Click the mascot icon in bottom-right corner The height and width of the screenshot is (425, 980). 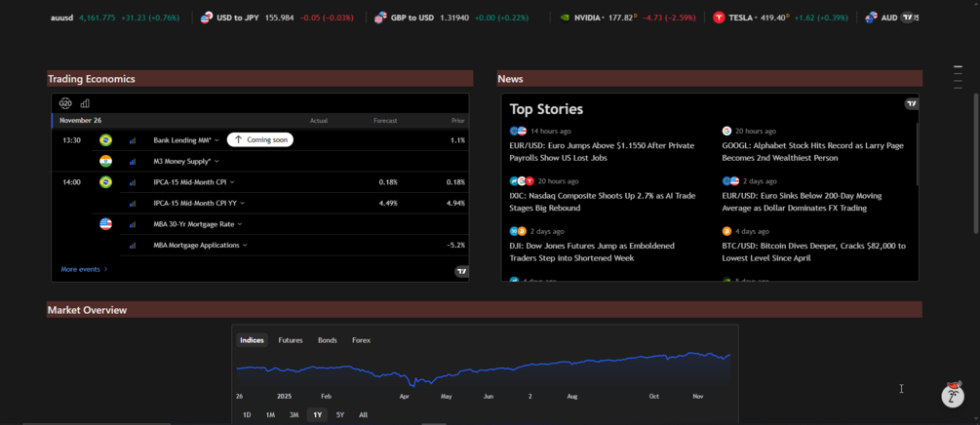(953, 395)
